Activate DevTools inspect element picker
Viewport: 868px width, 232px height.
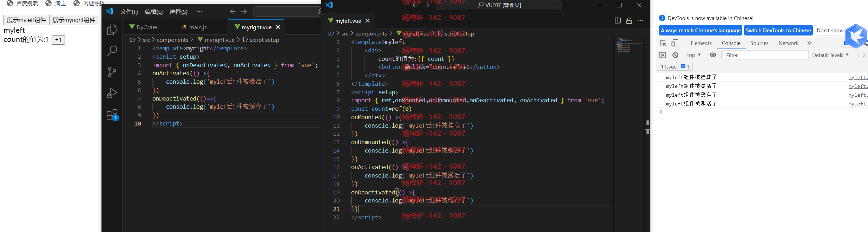point(663,43)
